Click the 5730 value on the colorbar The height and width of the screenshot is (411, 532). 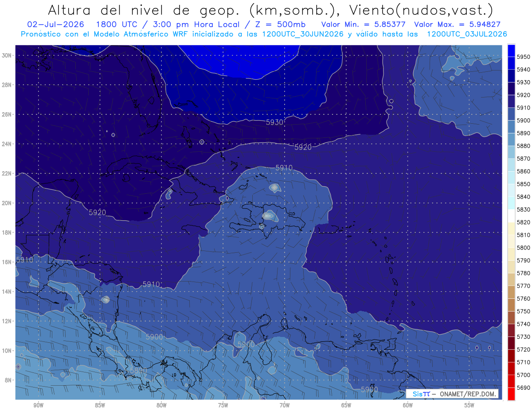click(523, 337)
